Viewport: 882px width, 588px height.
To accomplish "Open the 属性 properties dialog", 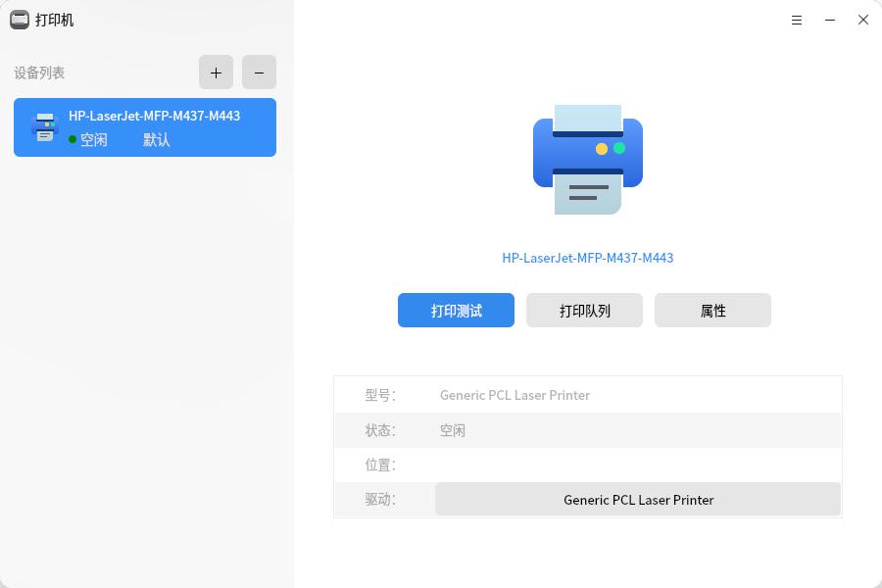I will pos(712,311).
